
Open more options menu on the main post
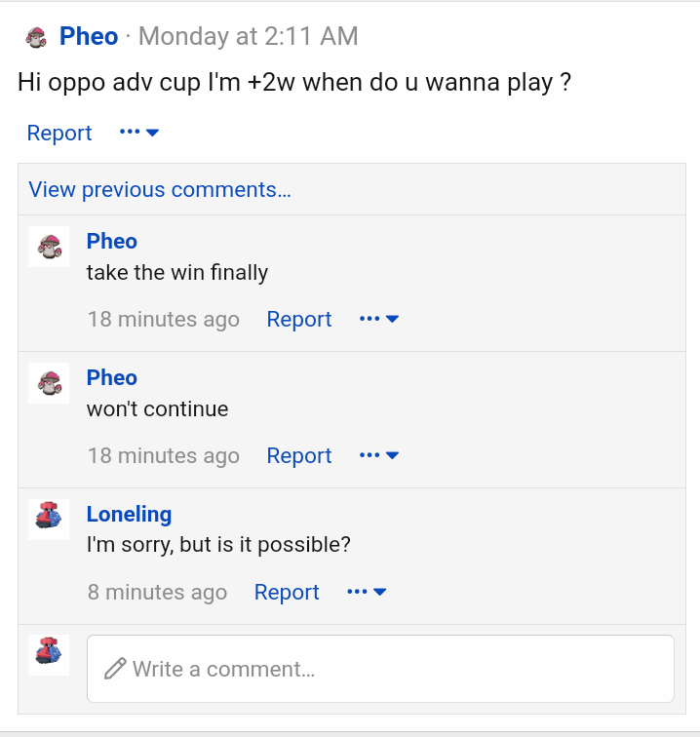139,133
